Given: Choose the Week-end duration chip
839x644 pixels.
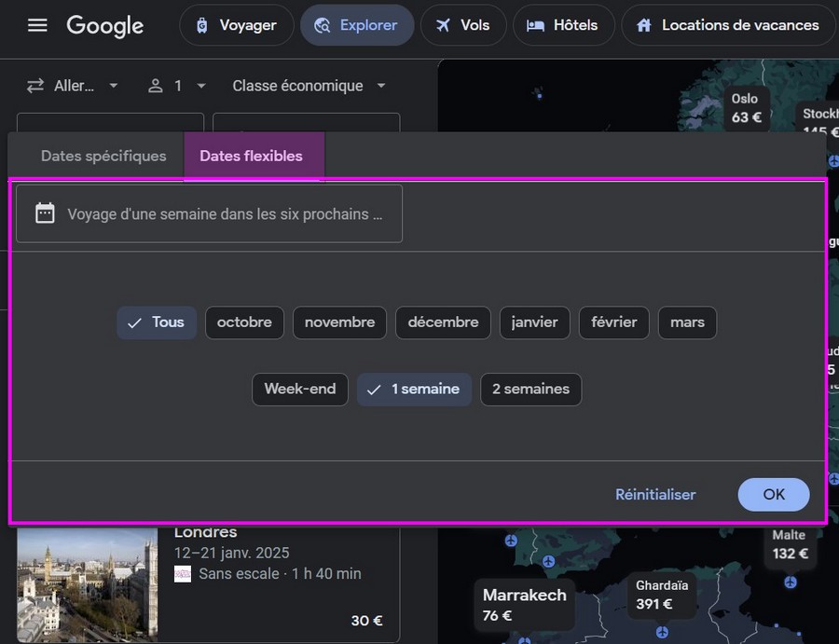Looking at the screenshot, I should pyautogui.click(x=299, y=390).
